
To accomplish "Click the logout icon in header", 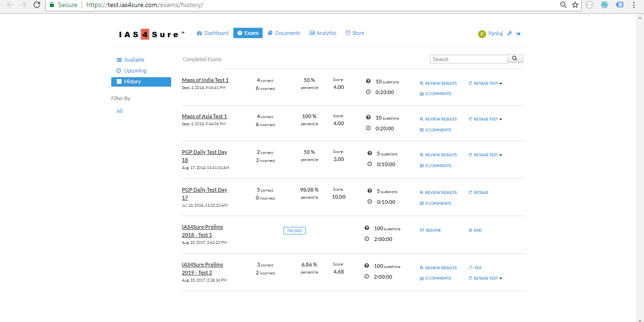I will tap(518, 33).
